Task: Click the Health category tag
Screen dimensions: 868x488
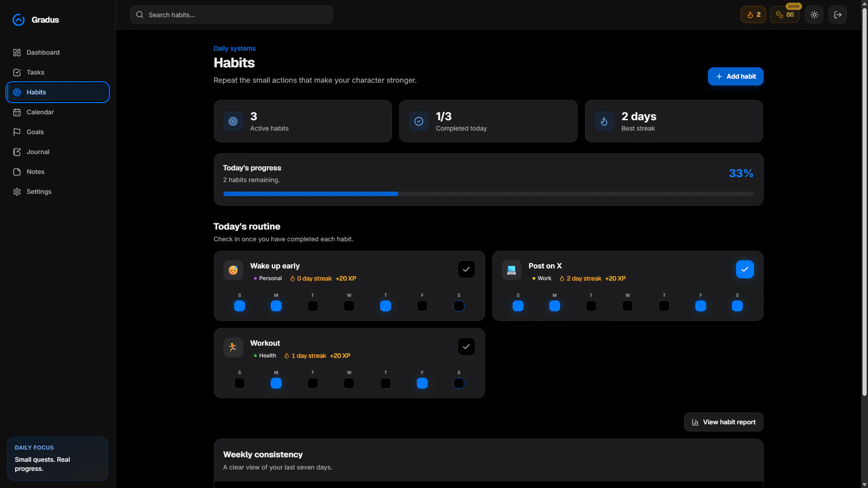Action: (x=265, y=356)
